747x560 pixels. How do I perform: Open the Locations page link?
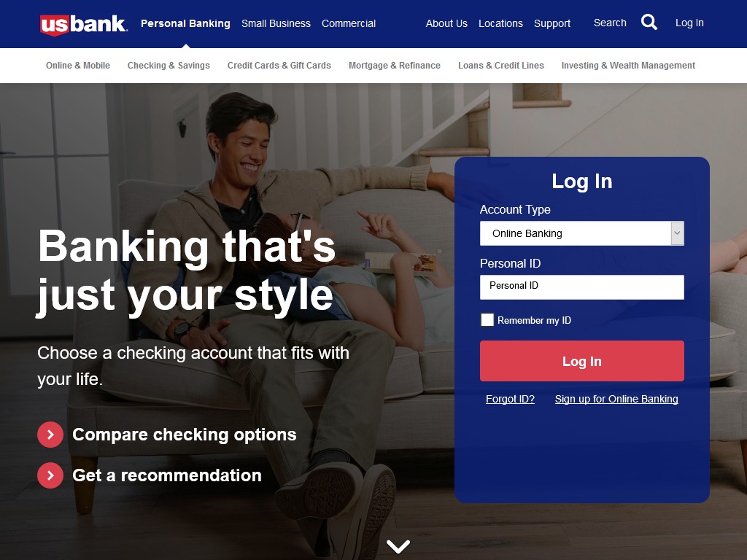pyautogui.click(x=500, y=23)
